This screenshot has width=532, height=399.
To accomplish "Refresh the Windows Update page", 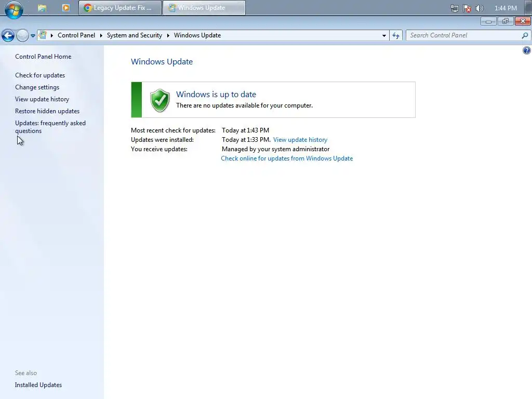I will pyautogui.click(x=396, y=35).
